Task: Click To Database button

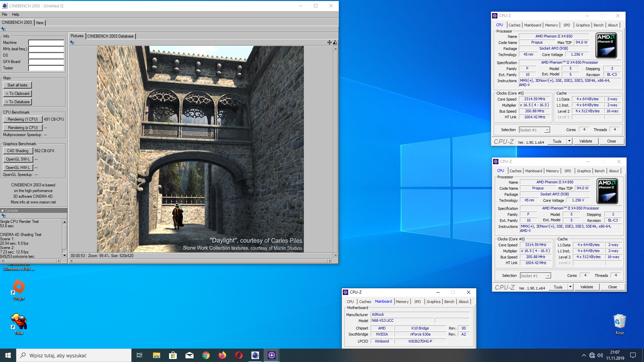Action: (x=17, y=102)
